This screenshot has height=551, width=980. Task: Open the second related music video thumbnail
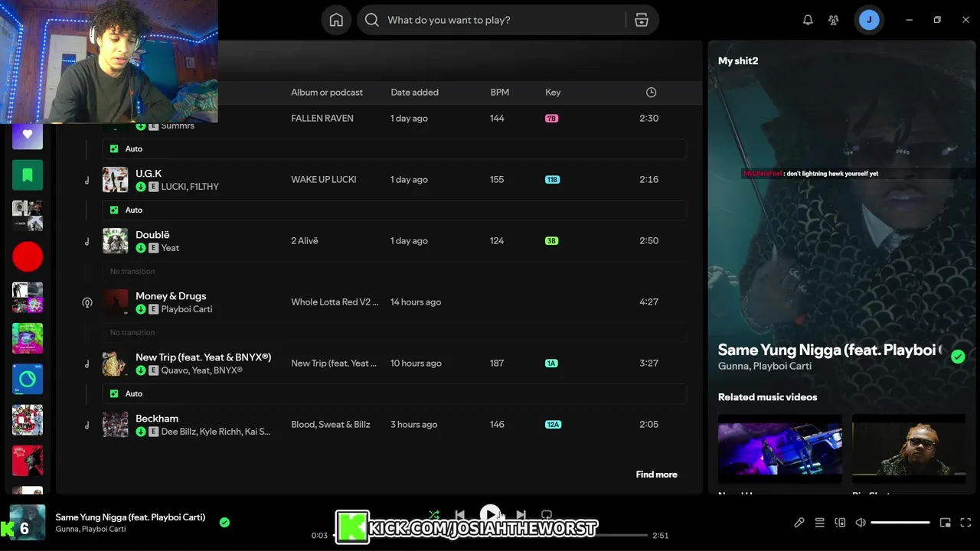(909, 448)
